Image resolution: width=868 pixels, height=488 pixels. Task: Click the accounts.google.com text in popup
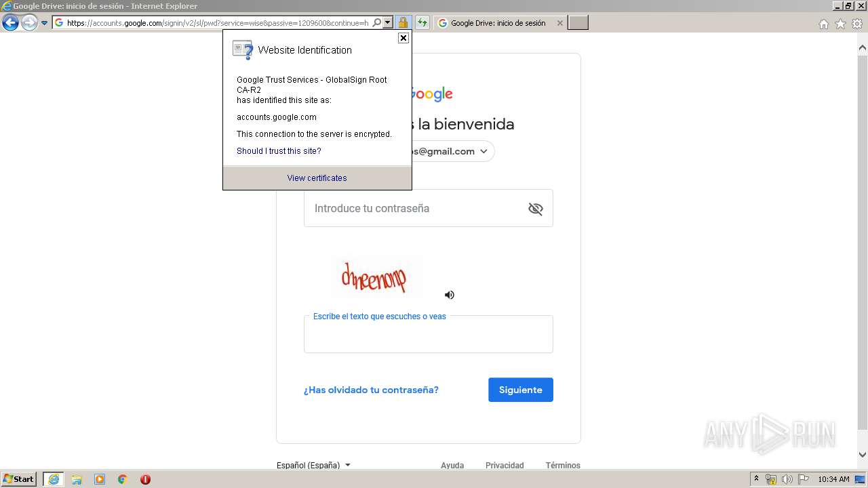tap(277, 117)
